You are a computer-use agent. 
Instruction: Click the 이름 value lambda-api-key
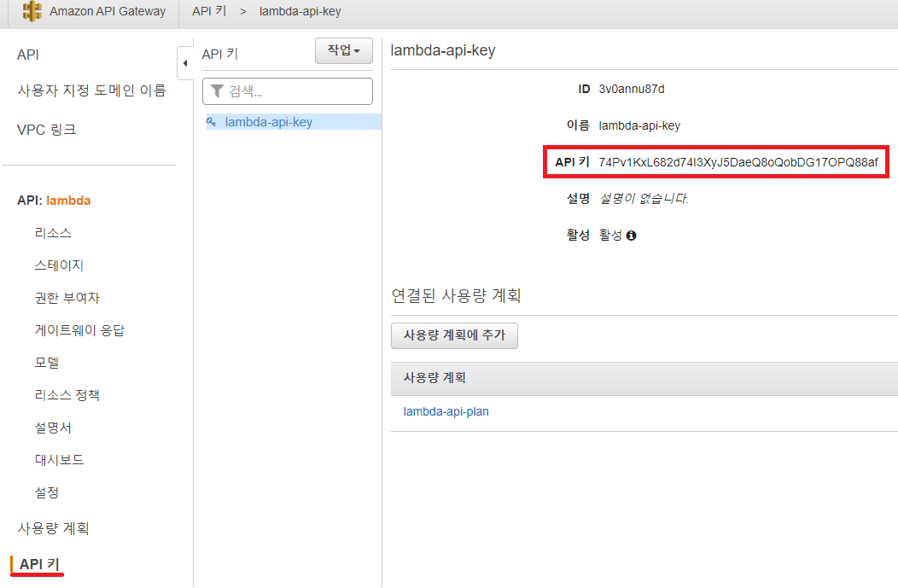(x=639, y=125)
